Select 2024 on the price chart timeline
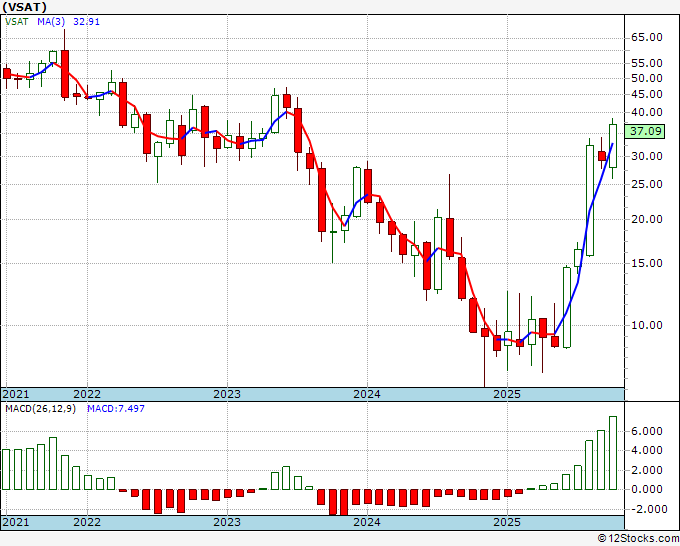680x546 pixels. pos(367,394)
